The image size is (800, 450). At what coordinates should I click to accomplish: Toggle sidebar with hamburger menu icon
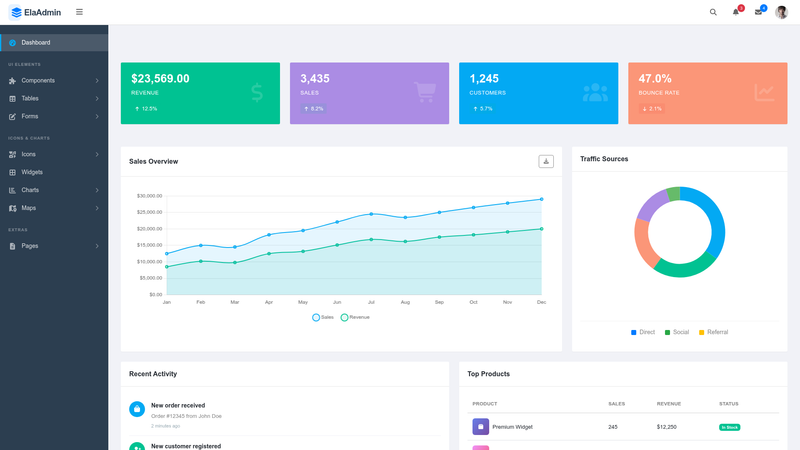[79, 12]
